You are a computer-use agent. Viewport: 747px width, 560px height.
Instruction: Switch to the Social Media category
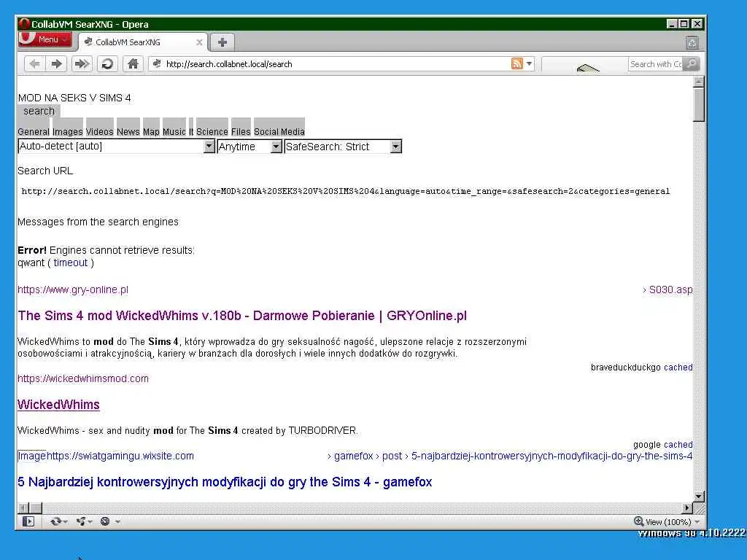279,131
